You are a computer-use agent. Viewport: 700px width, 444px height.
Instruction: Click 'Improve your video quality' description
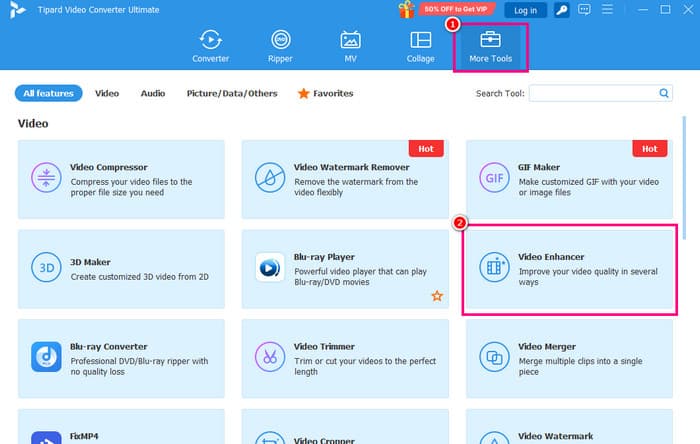(588, 277)
